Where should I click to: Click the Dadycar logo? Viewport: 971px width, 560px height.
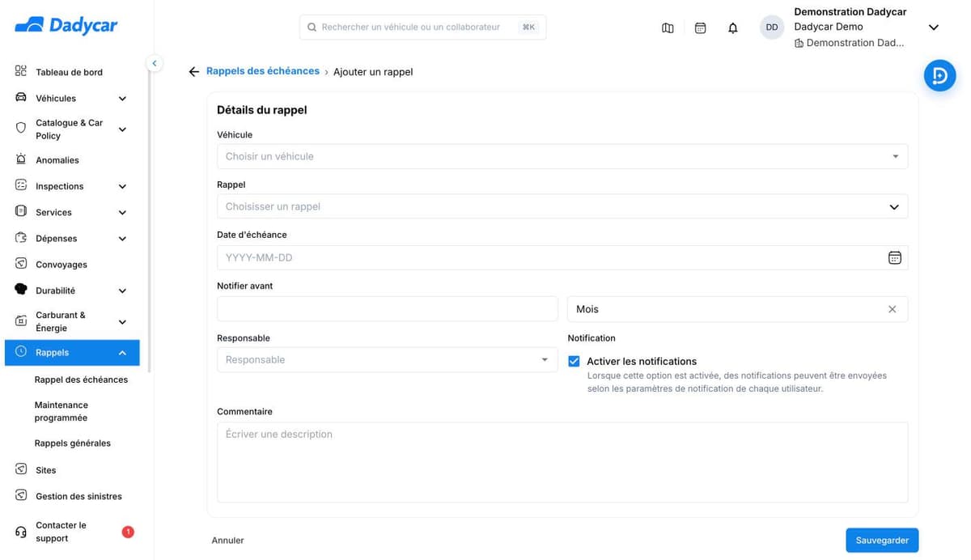point(66,26)
